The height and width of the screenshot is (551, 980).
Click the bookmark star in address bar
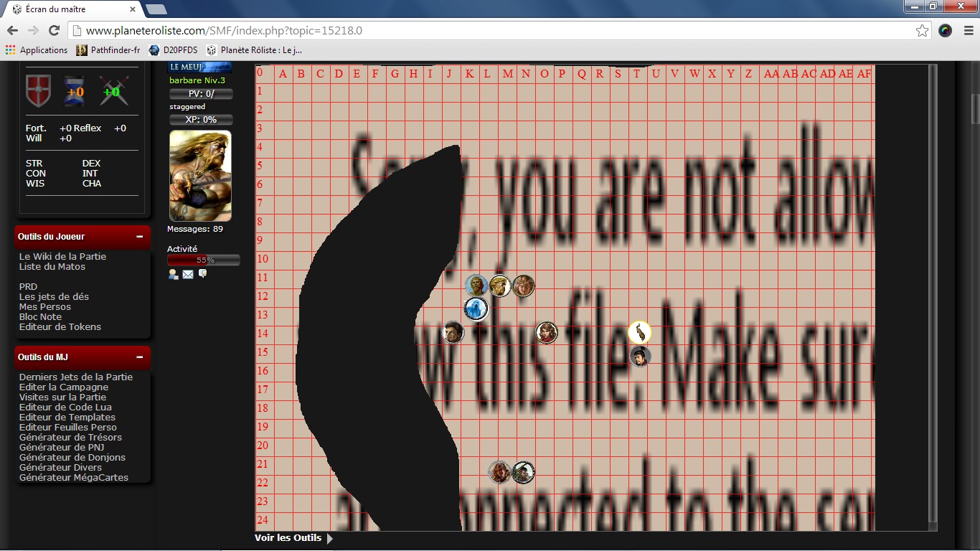click(922, 31)
